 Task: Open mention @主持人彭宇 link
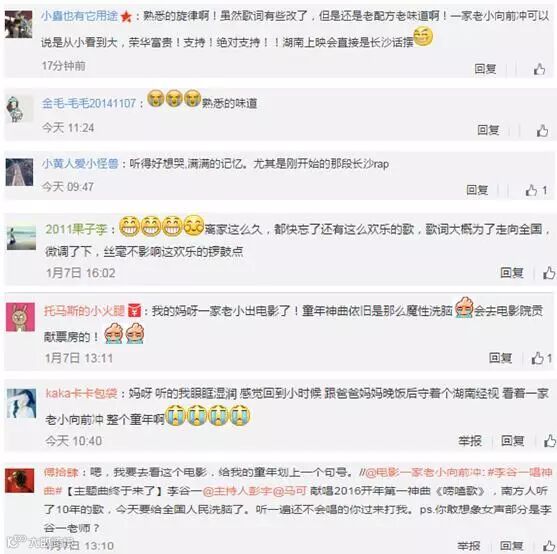tap(237, 491)
